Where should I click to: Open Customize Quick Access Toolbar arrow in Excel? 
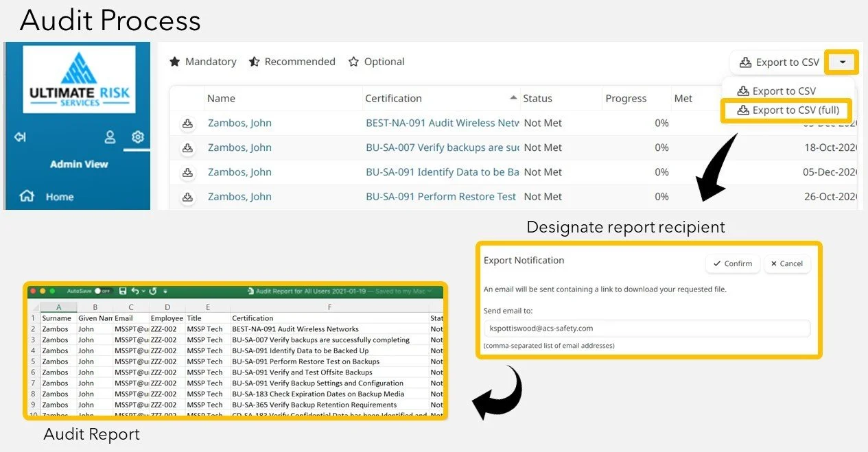(x=165, y=292)
